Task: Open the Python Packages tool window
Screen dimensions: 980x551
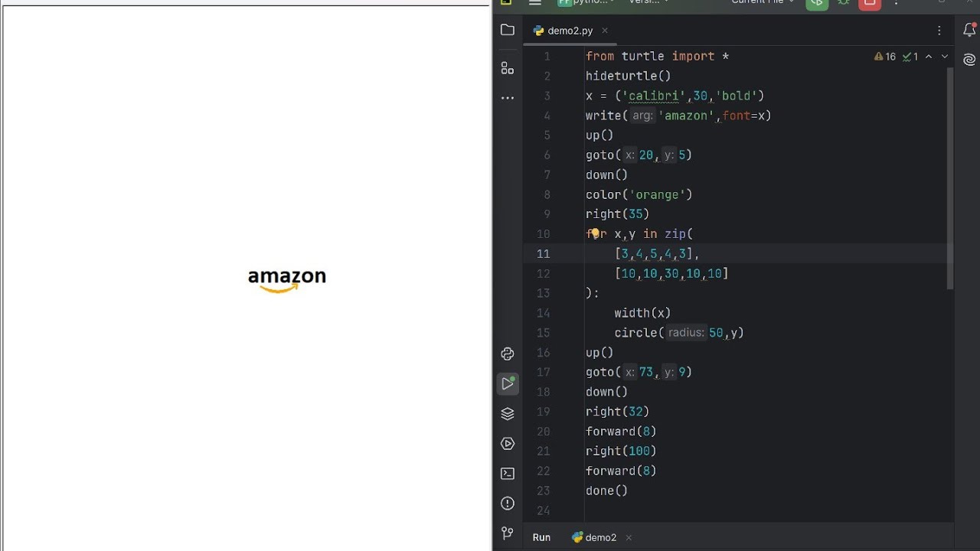Action: click(x=507, y=414)
